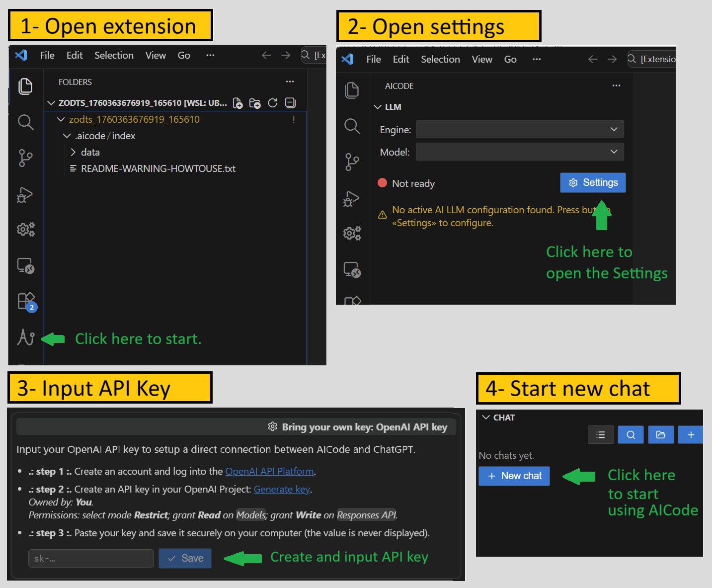Open Run and Debug icon in step 1 activity bar

[25, 194]
